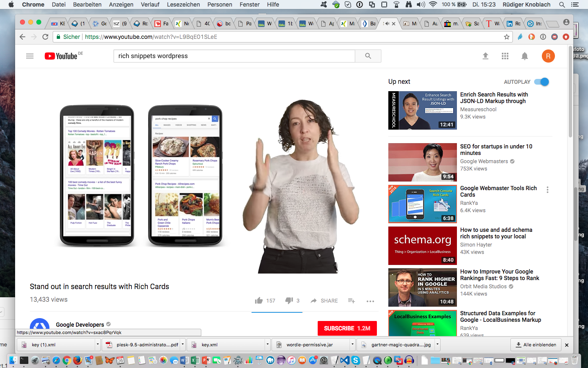Open schema.org rich snippets video thumbnail
This screenshot has width=588, height=368.
point(423,246)
